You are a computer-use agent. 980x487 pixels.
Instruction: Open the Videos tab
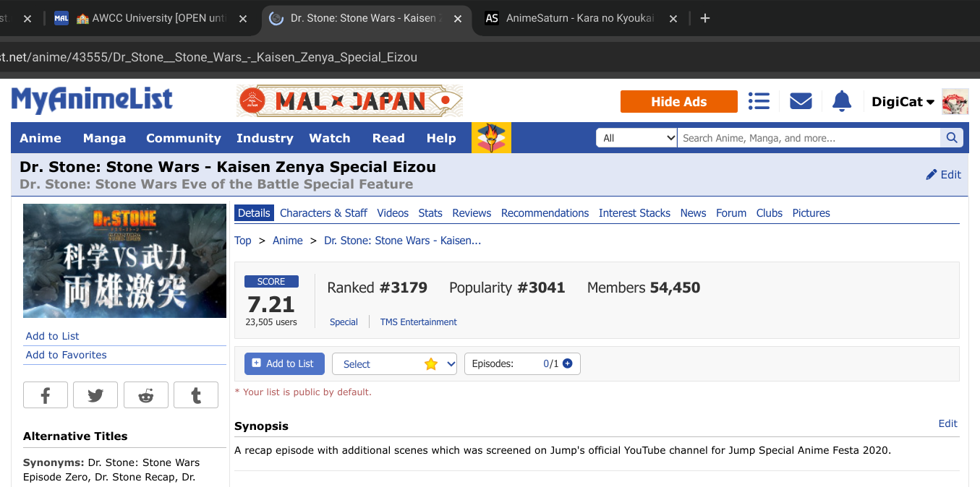click(x=393, y=213)
